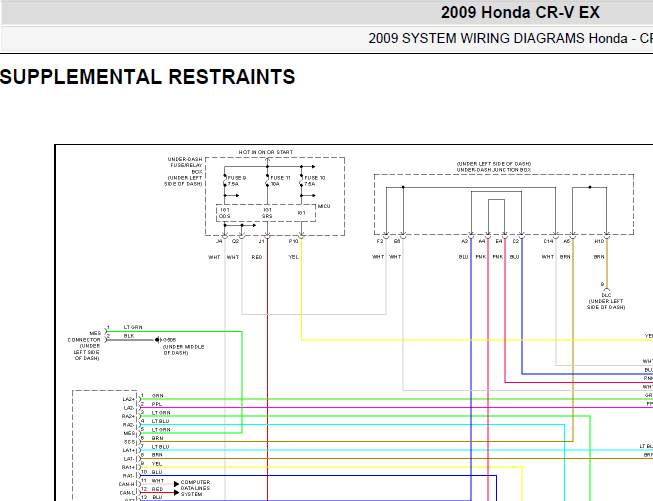Click the "BLK" wire label at MES connector
This screenshot has width=653, height=501.
[129, 336]
